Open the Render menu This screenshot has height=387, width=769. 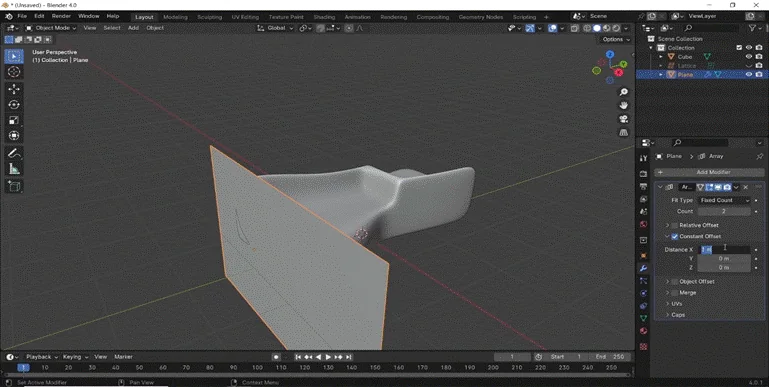point(61,16)
